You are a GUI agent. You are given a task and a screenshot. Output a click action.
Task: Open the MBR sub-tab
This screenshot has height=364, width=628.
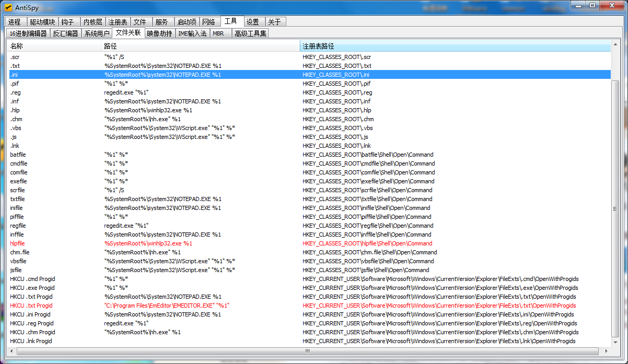[x=218, y=33]
